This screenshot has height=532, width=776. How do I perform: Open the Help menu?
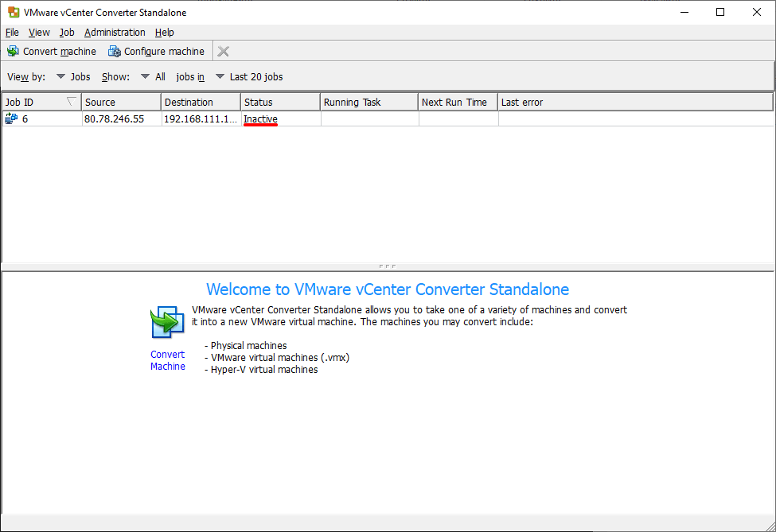[165, 33]
